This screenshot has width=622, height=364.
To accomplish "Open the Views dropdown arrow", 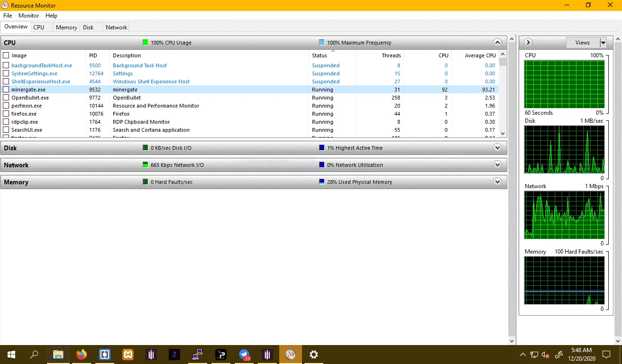I will (603, 43).
